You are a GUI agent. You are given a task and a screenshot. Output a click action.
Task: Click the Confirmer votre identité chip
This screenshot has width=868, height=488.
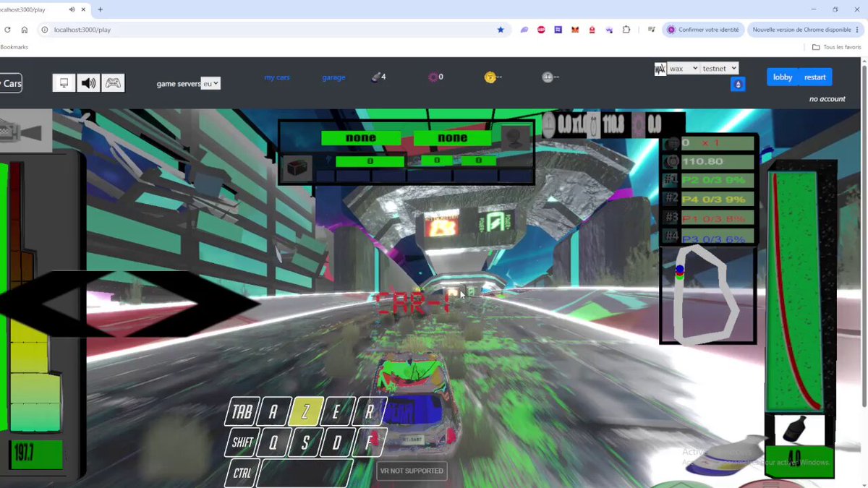[x=702, y=30]
